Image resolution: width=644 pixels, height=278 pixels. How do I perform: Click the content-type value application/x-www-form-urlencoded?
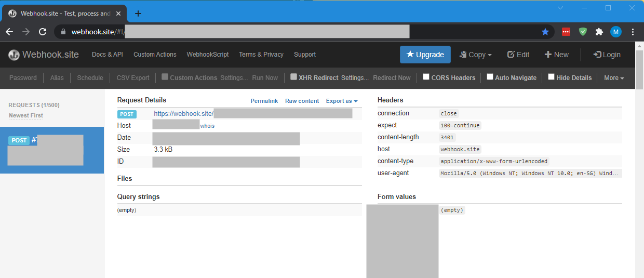[x=494, y=161]
